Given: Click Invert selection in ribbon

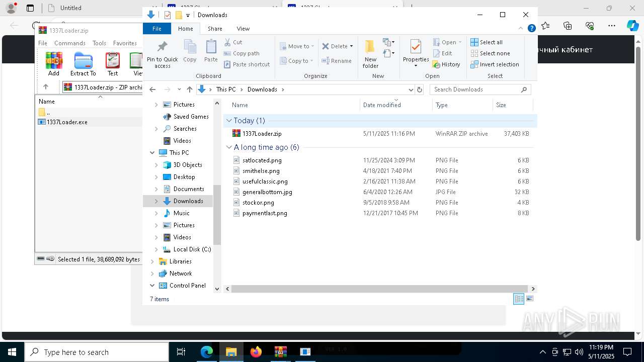Looking at the screenshot, I should point(495,64).
